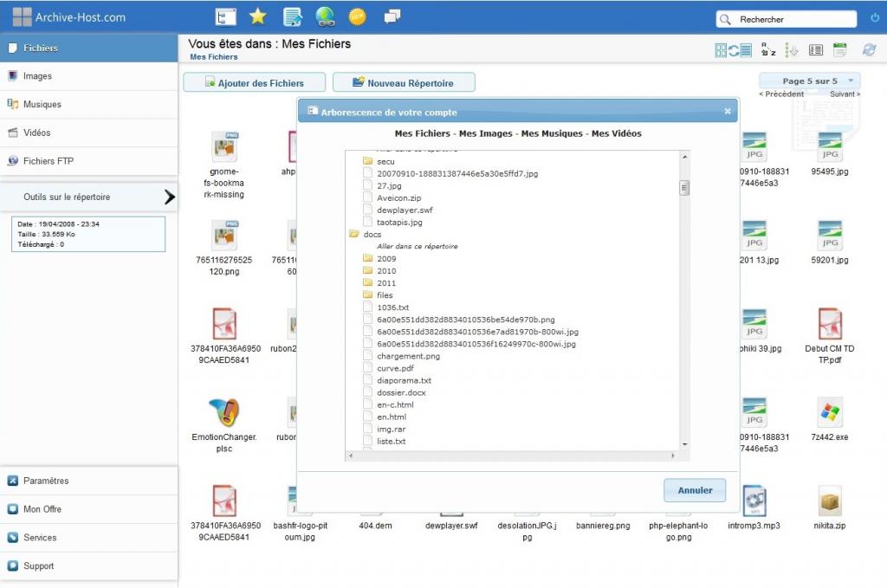The height and width of the screenshot is (588, 887).
Task: Click the Nouveau Répertoire button
Action: [404, 83]
